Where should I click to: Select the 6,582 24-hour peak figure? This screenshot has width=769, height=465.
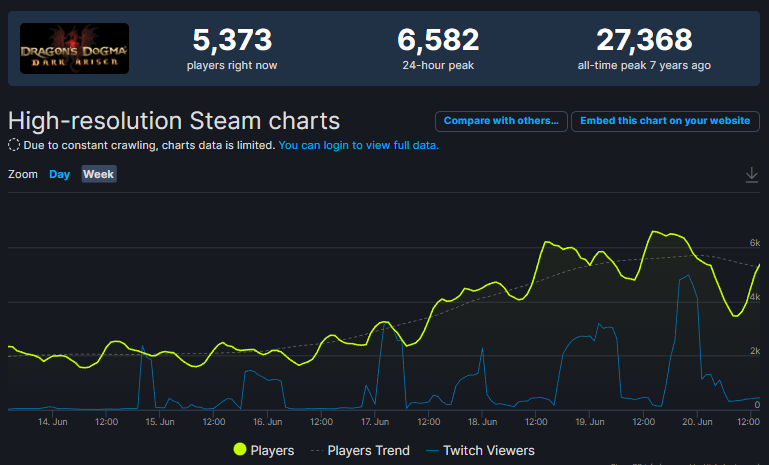pyautogui.click(x=438, y=41)
